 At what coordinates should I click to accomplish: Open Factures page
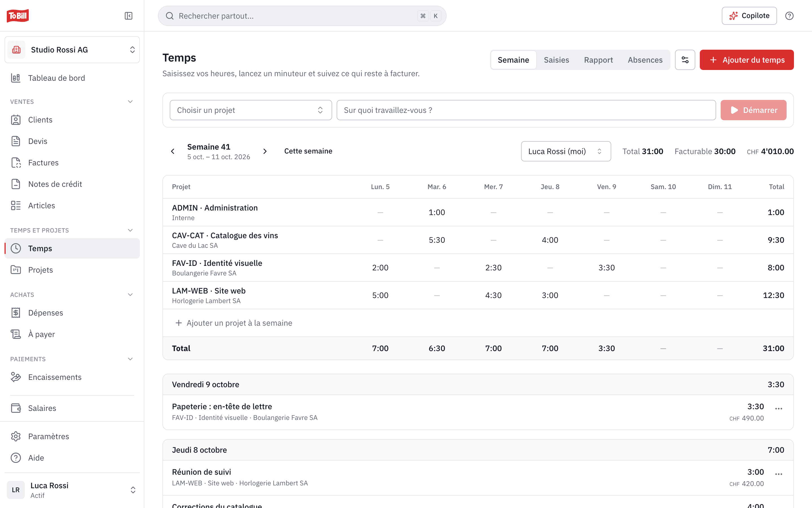tap(72, 163)
